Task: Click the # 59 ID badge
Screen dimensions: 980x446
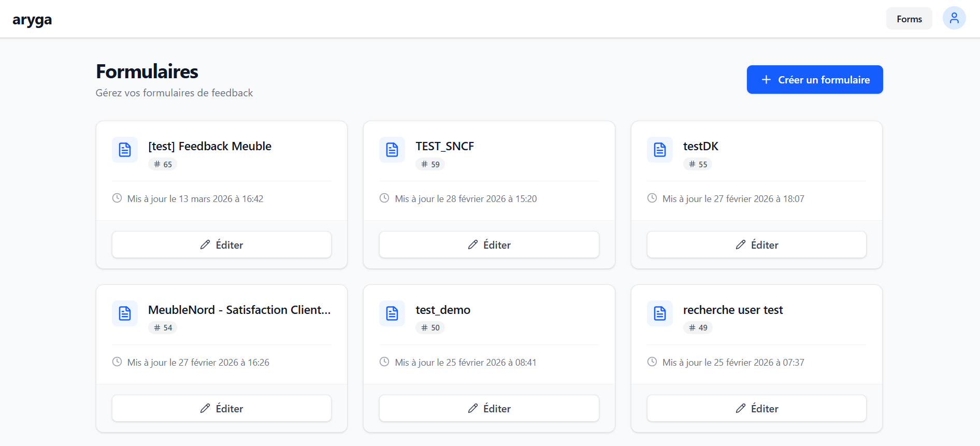Action: (430, 164)
